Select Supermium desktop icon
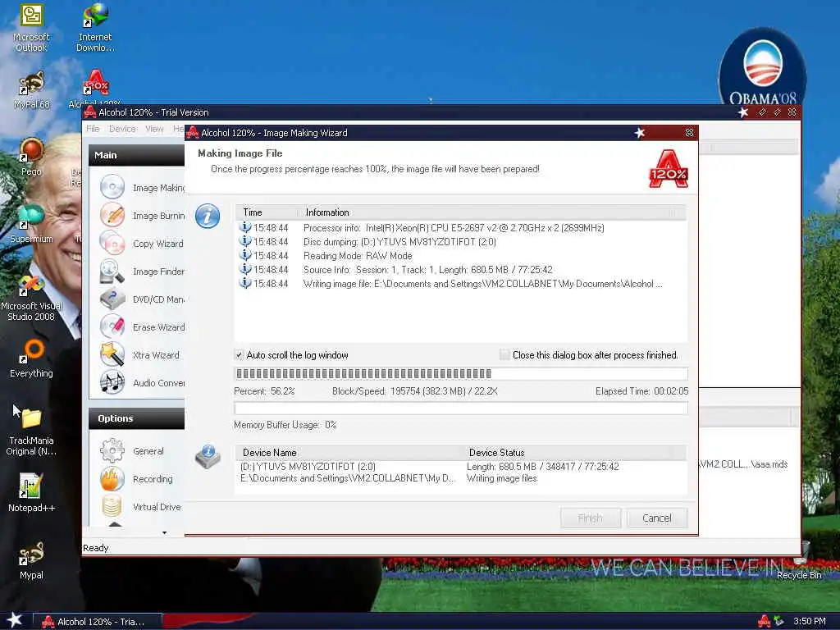This screenshot has height=630, width=840. (31, 224)
